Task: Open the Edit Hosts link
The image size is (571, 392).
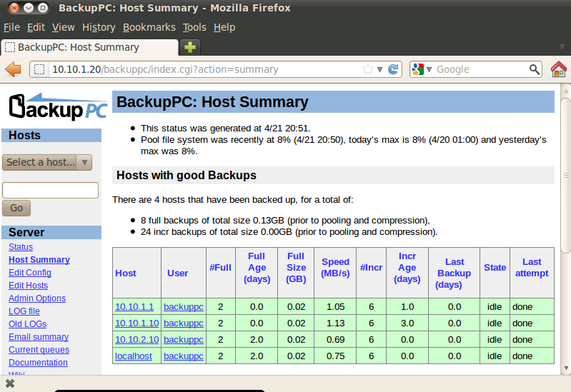Action: 29,286
